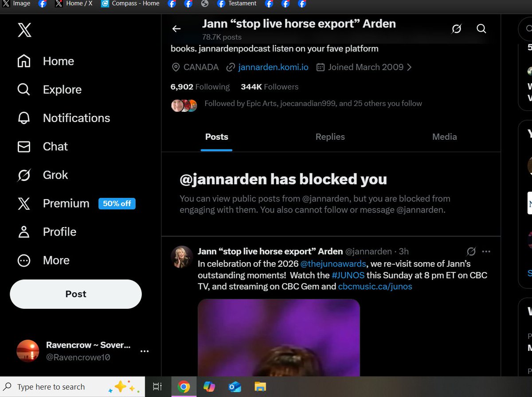Open Outlook from the taskbar
The image size is (532, 397).
235,387
